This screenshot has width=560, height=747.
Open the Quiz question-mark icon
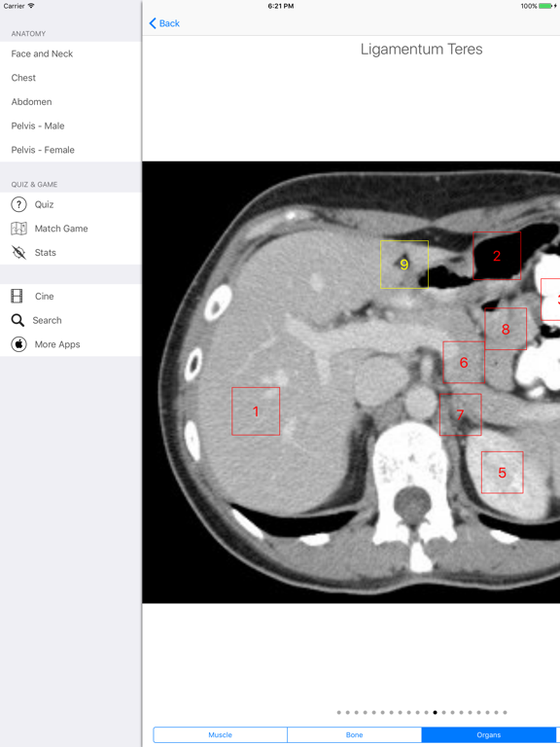[18, 204]
